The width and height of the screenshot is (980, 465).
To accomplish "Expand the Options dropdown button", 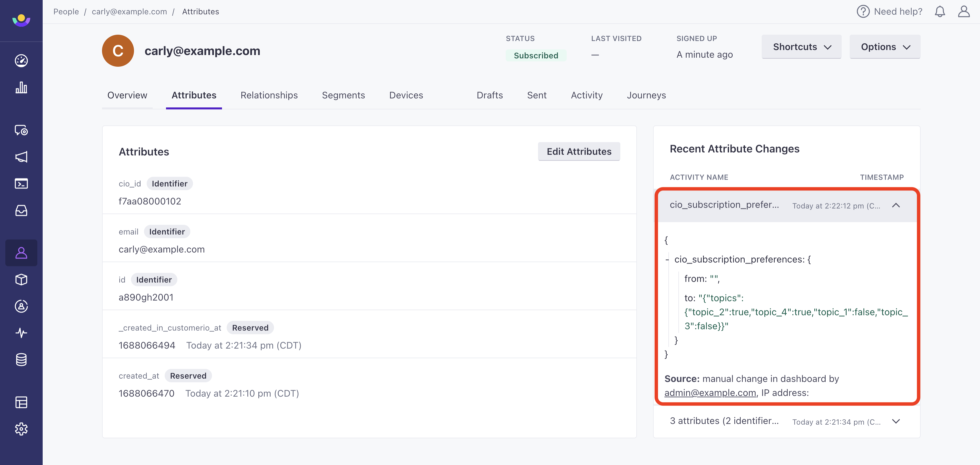I will point(885,46).
